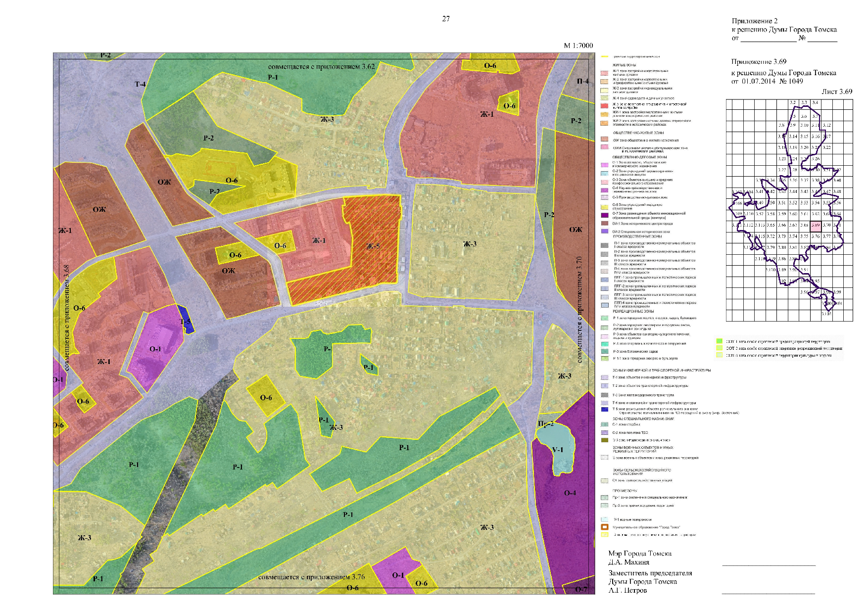Click the 'Лист 3.69' sheet title
The image size is (868, 607).
click(837, 92)
